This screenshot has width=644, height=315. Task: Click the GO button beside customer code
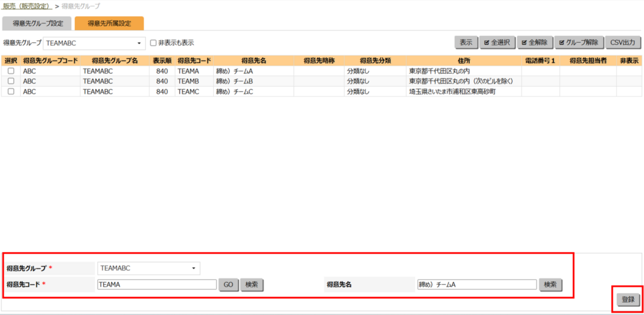[228, 285]
